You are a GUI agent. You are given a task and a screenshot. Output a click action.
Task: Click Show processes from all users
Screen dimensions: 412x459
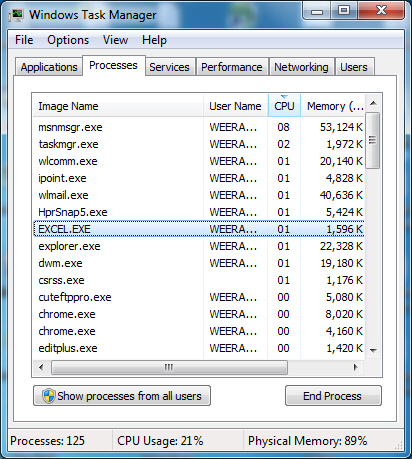[x=122, y=396]
